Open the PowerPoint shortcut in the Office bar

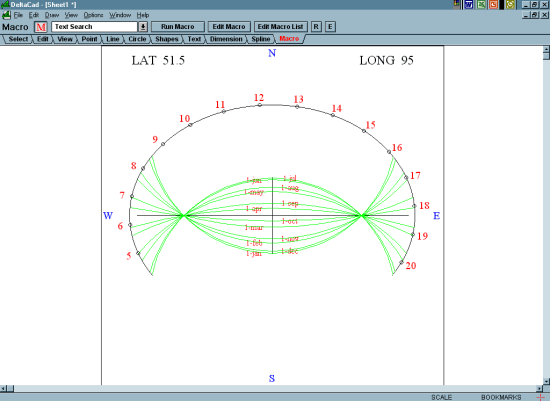(493, 5)
